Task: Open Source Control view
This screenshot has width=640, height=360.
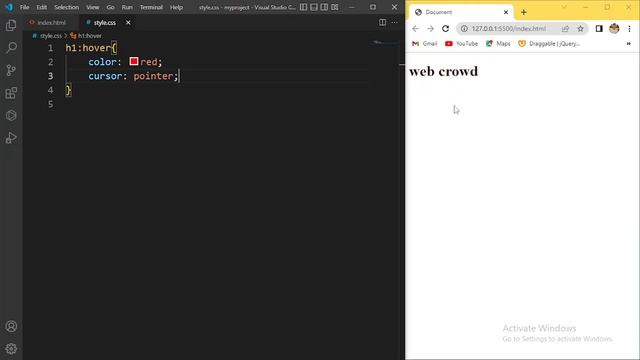Action: tap(11, 70)
